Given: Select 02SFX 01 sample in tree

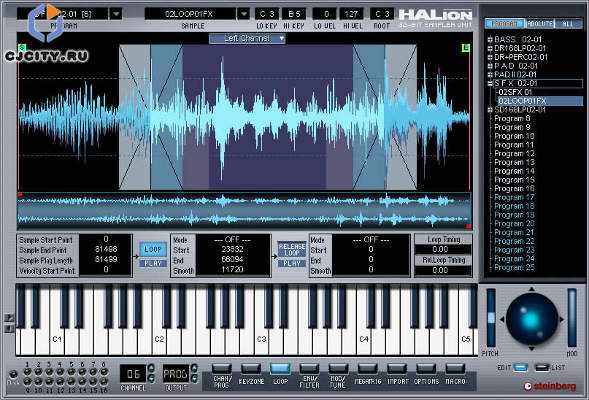Looking at the screenshot, I should [514, 92].
